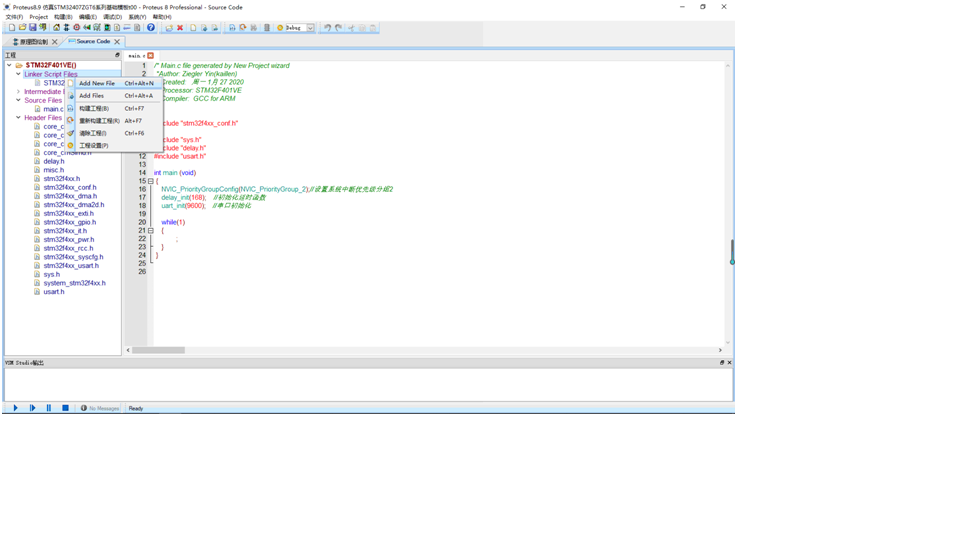Image resolution: width=960 pixels, height=540 pixels.
Task: Click the New Project toolbar icon
Action: (12, 28)
